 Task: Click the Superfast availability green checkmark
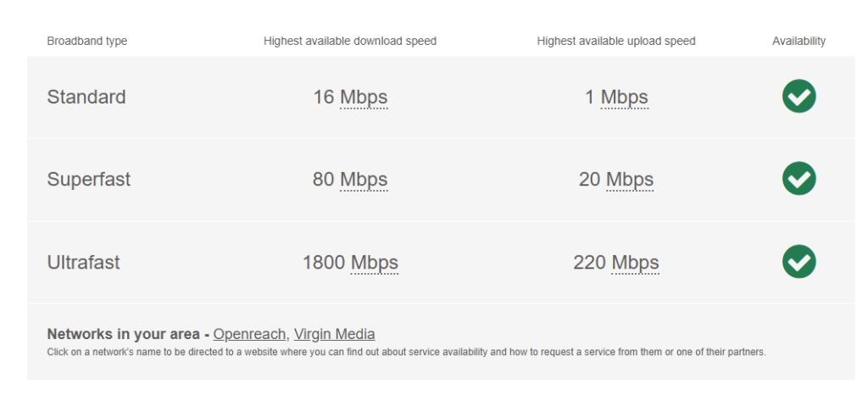(798, 178)
